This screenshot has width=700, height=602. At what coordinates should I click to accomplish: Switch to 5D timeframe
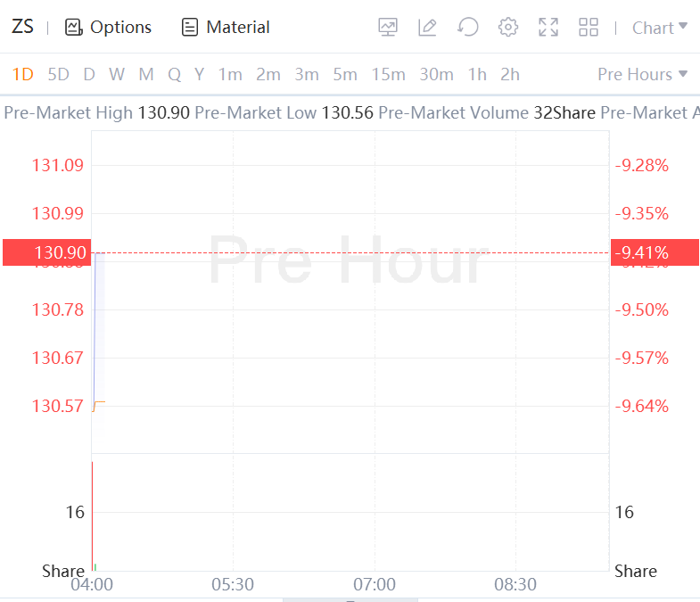pyautogui.click(x=58, y=74)
